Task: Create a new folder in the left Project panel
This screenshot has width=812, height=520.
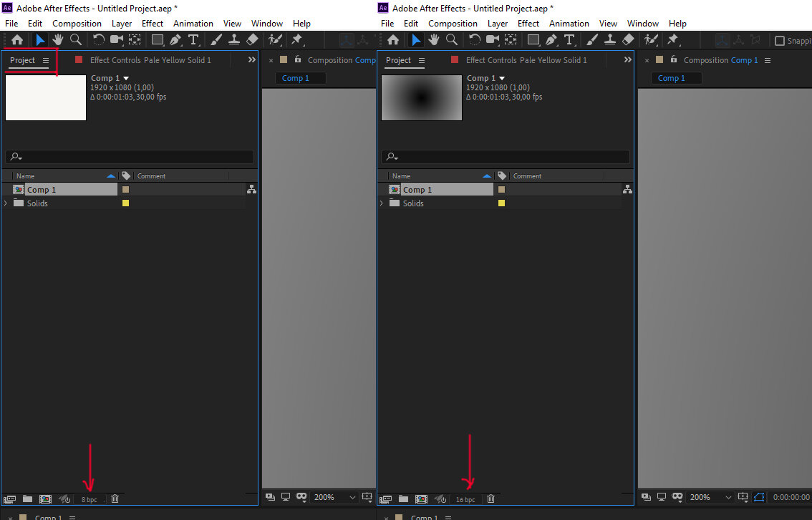Action: click(27, 499)
